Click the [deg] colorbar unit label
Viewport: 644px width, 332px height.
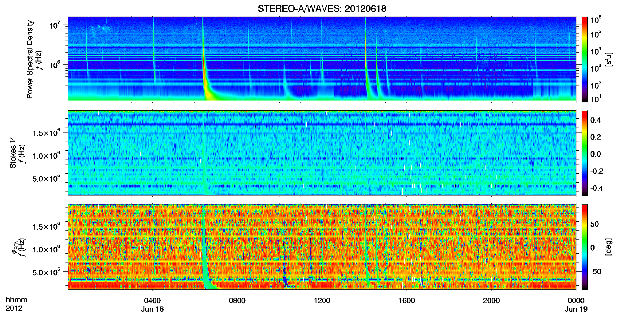[609, 247]
